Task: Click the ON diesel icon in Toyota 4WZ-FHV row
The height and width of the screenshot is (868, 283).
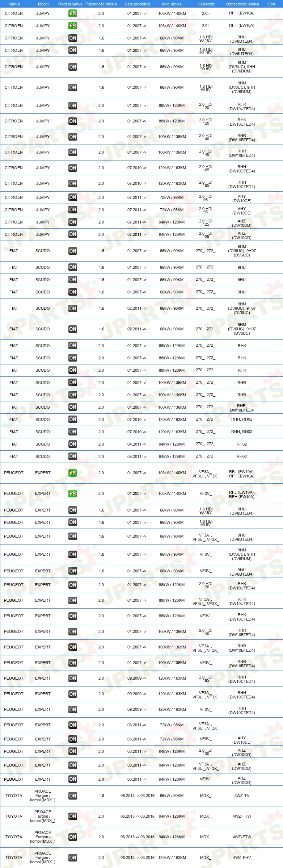Action: tap(73, 857)
